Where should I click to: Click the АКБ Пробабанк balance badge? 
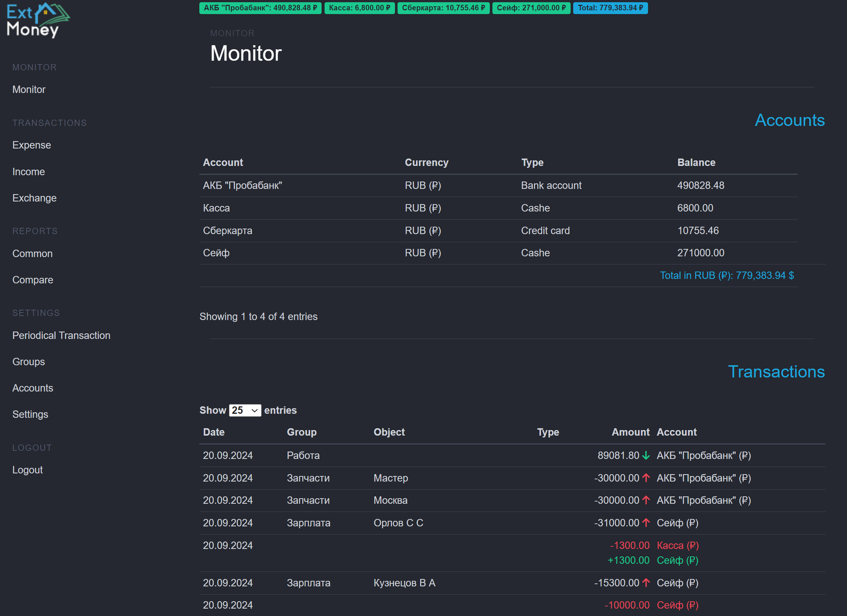point(260,8)
